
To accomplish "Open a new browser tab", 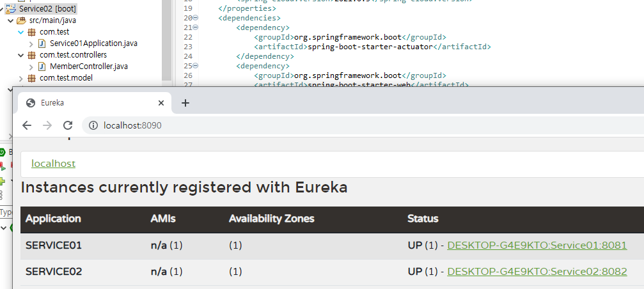I will tap(185, 103).
